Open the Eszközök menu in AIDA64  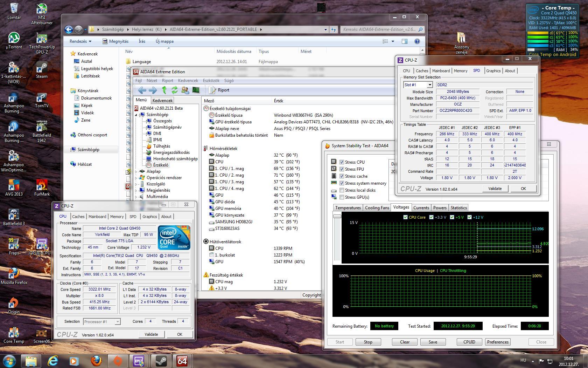point(211,81)
